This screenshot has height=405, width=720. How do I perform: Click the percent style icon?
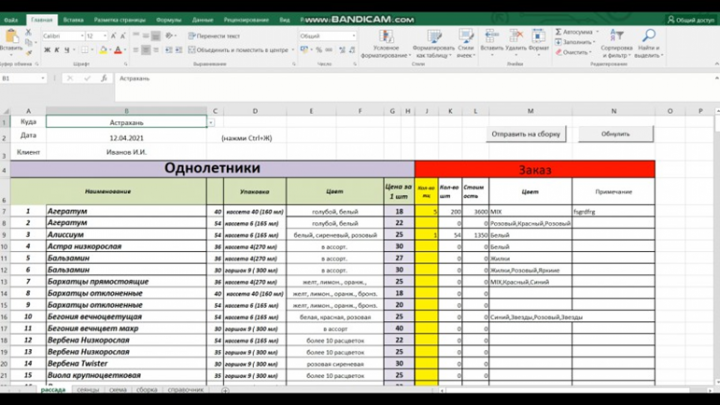[x=319, y=50]
